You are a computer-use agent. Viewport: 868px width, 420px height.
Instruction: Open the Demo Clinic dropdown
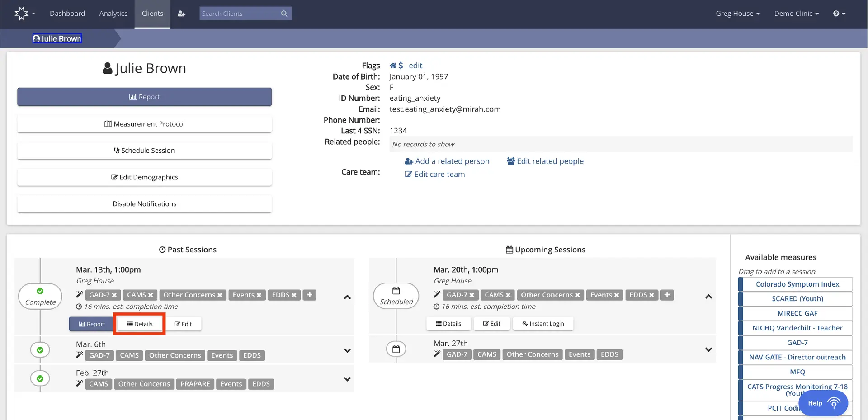tap(796, 14)
